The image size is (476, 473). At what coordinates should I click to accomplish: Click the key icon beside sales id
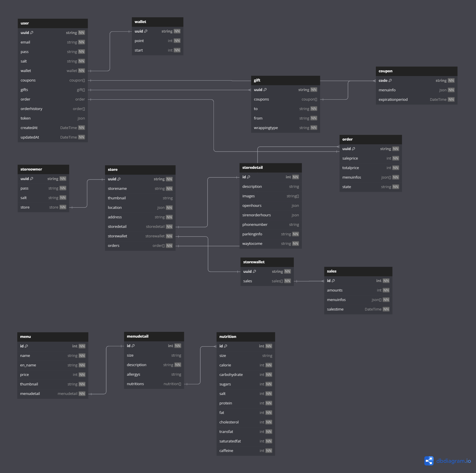[x=333, y=281]
